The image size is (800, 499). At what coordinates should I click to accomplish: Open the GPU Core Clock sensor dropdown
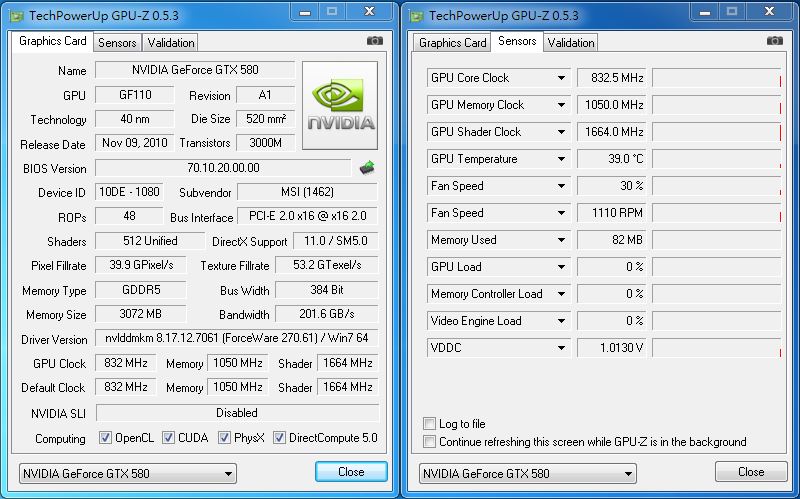(561, 78)
